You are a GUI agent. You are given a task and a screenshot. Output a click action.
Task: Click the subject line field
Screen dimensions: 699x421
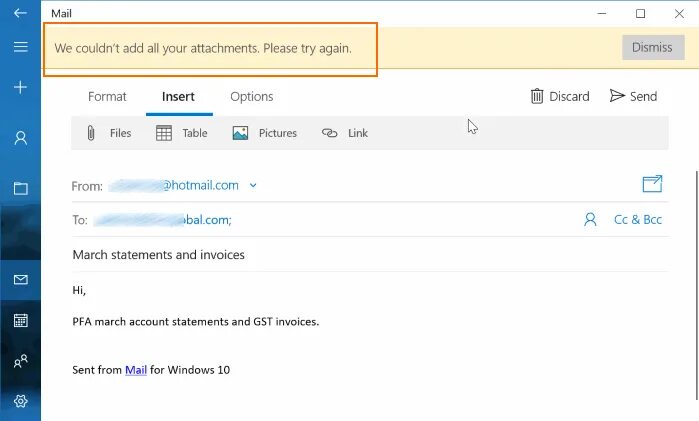click(x=370, y=255)
